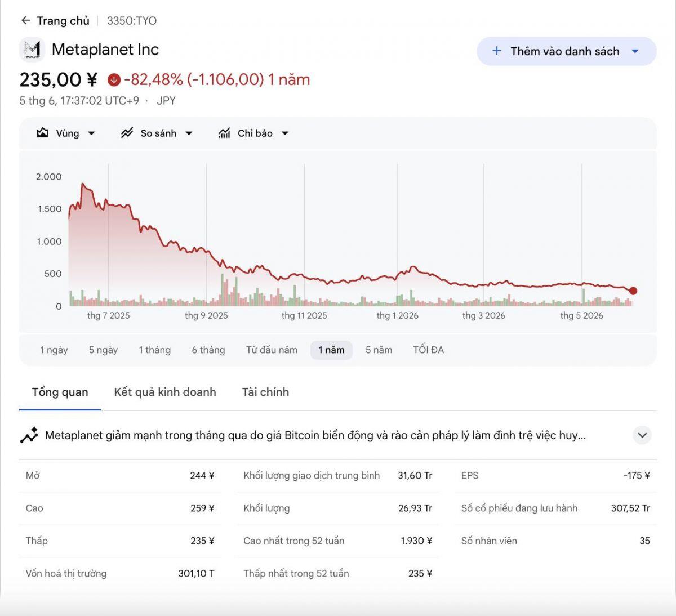Click Khối lượng value 26,93 Tr

(415, 508)
